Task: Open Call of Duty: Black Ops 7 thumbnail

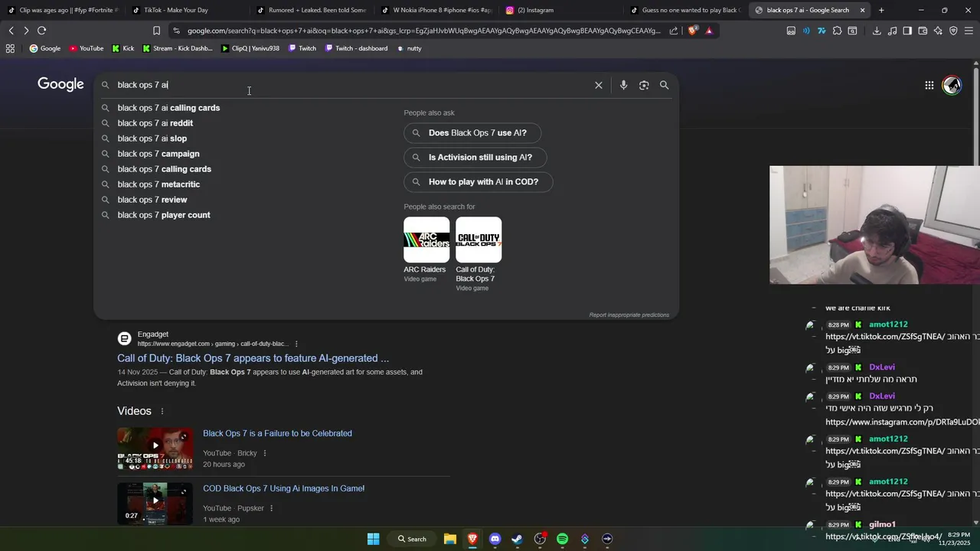Action: [x=479, y=240]
